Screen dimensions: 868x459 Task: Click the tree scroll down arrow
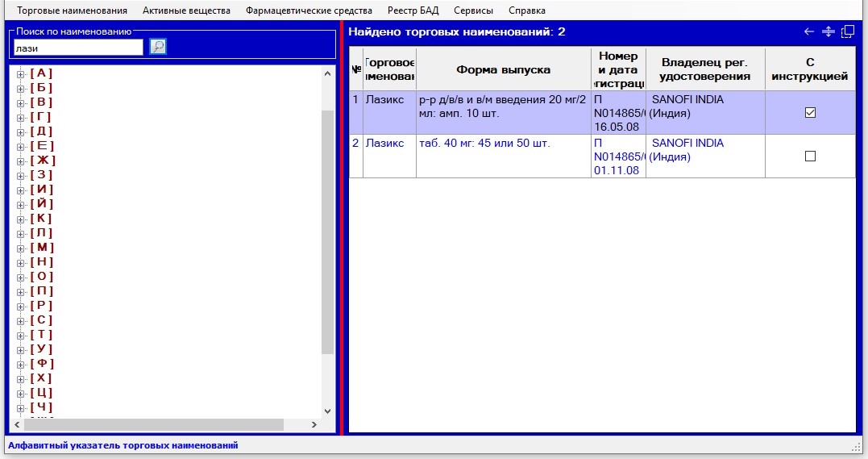click(327, 411)
